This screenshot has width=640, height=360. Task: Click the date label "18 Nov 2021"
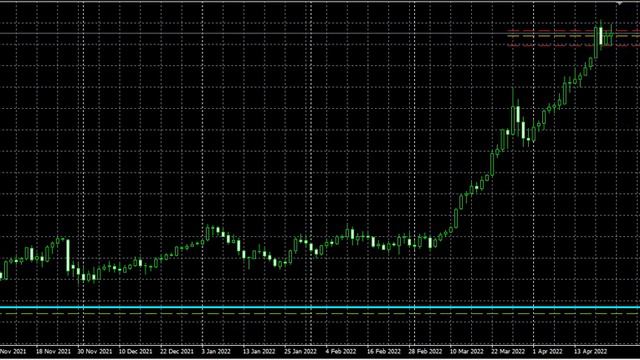pos(53,351)
